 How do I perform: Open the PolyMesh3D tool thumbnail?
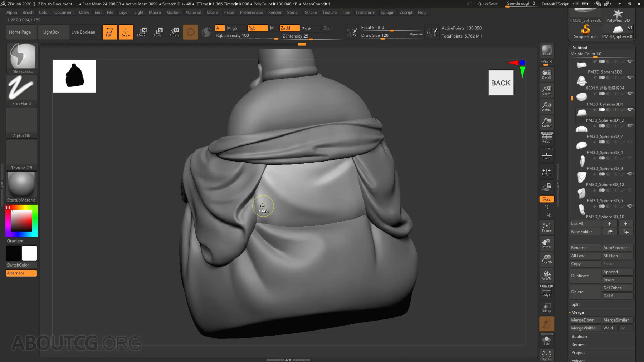tap(618, 15)
